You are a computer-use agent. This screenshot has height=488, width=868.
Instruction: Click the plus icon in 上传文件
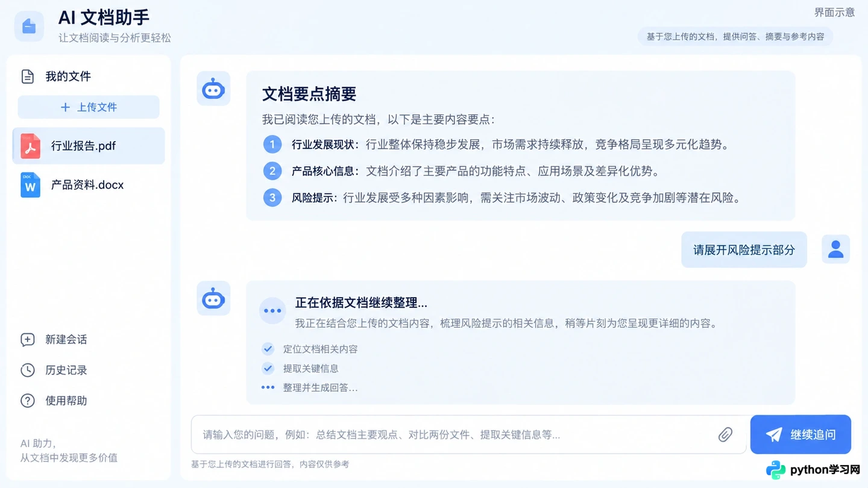pyautogui.click(x=65, y=107)
